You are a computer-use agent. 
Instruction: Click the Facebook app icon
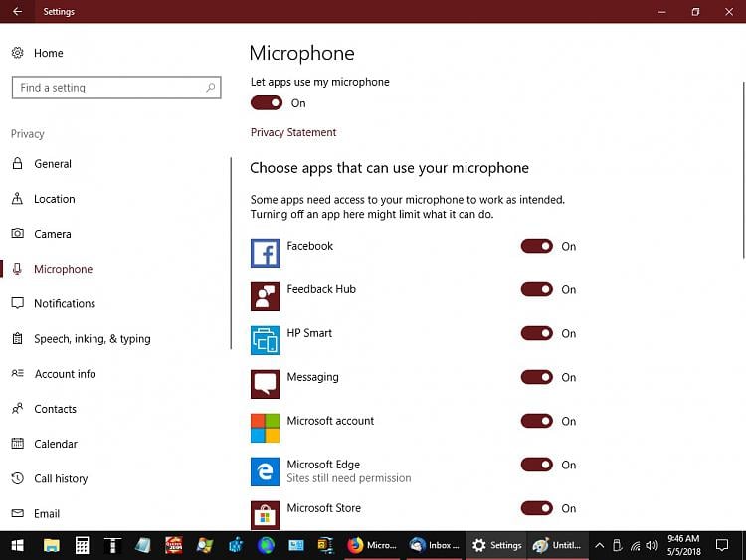(265, 253)
